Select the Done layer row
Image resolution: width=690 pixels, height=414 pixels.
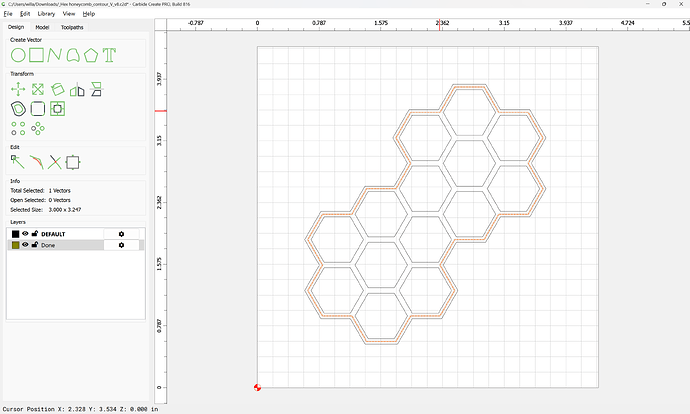pos(76,245)
